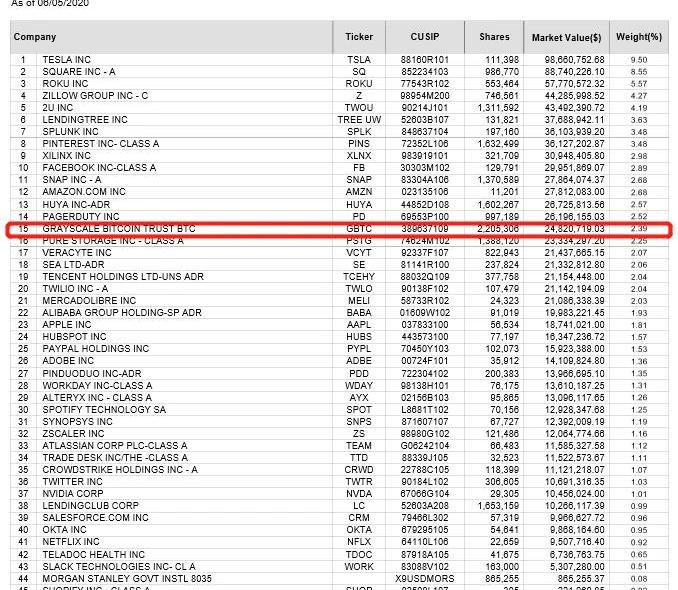The width and height of the screenshot is (678, 590).
Task: Click the MELI ticker cell
Action: (x=359, y=301)
